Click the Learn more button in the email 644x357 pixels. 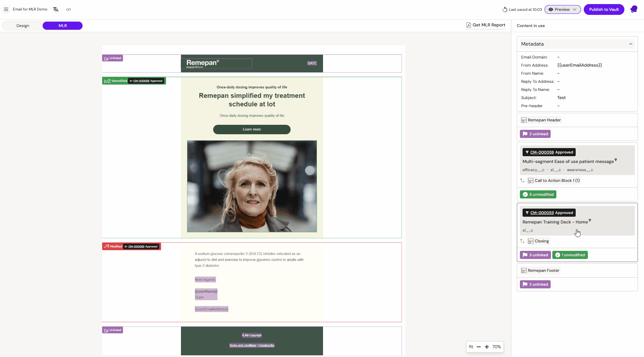(252, 129)
